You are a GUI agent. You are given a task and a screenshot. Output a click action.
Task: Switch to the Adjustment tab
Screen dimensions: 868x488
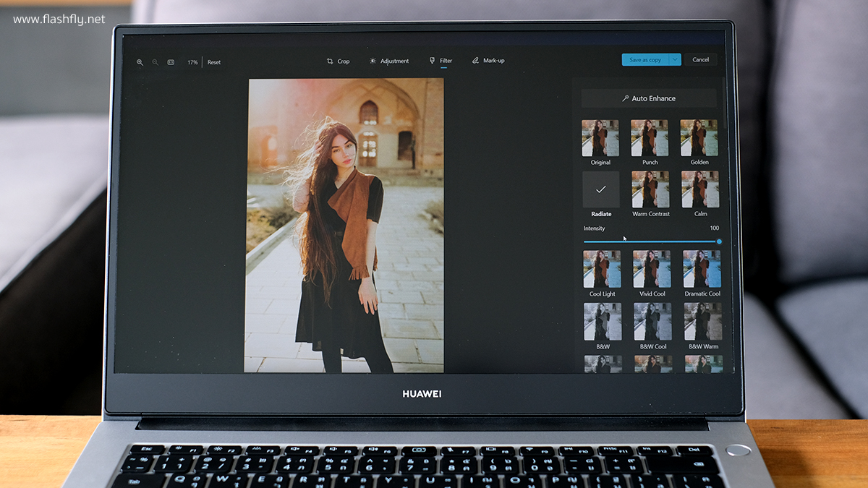389,61
